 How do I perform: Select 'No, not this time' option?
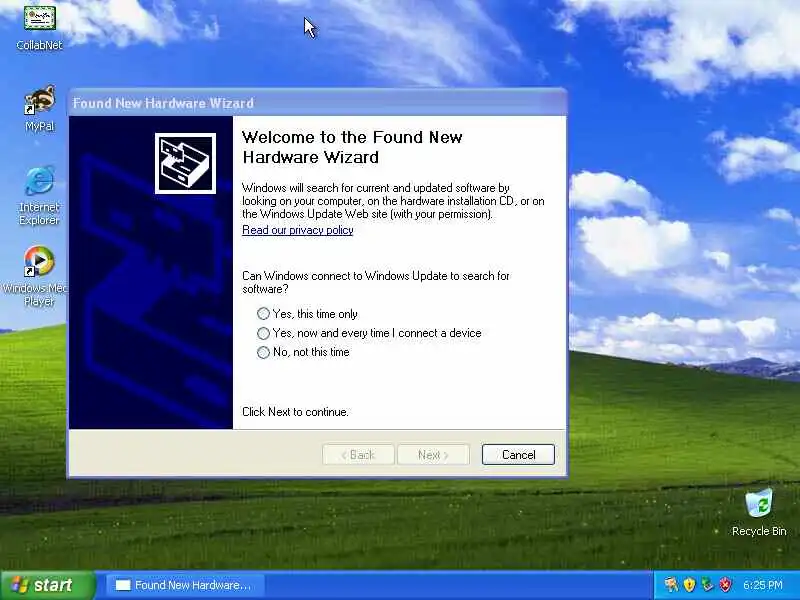coord(303,352)
